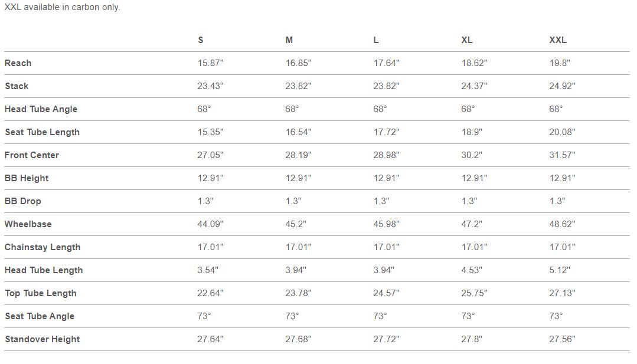The image size is (637, 364).
Task: Click the "XXL available in carbon only" note
Action: [x=62, y=8]
